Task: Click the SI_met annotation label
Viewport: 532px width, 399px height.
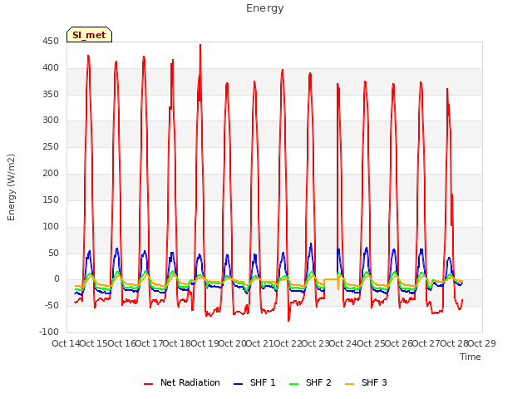Action: click(x=89, y=35)
